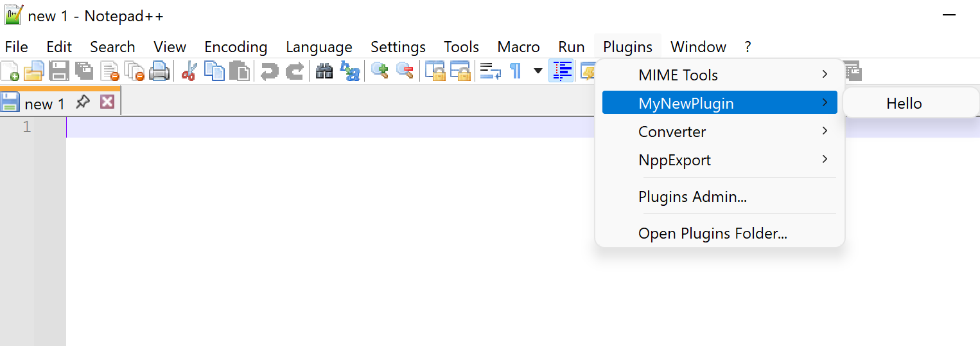Viewport: 980px width, 346px height.
Task: Open the File menu
Action: pyautogui.click(x=17, y=47)
